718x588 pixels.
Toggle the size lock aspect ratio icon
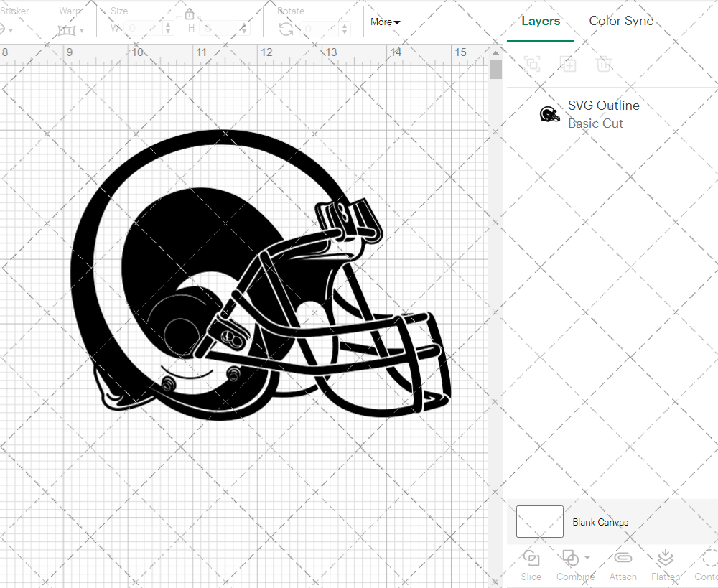pos(190,14)
